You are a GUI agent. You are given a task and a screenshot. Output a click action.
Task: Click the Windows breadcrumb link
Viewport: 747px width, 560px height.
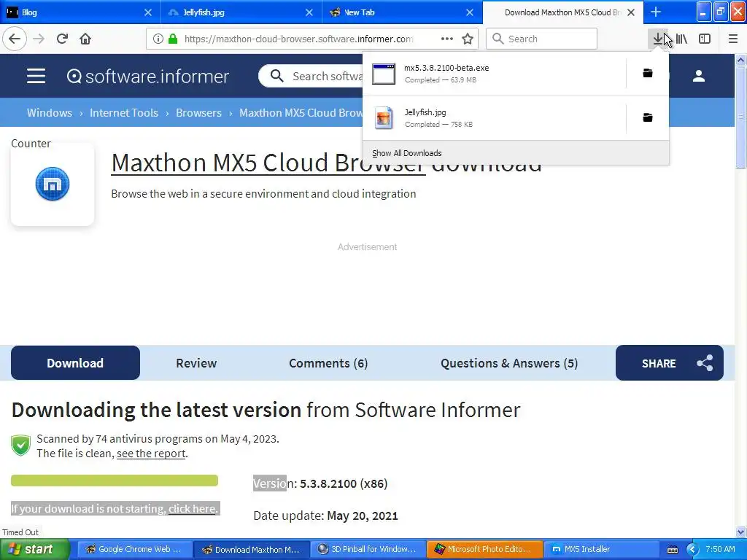50,113
